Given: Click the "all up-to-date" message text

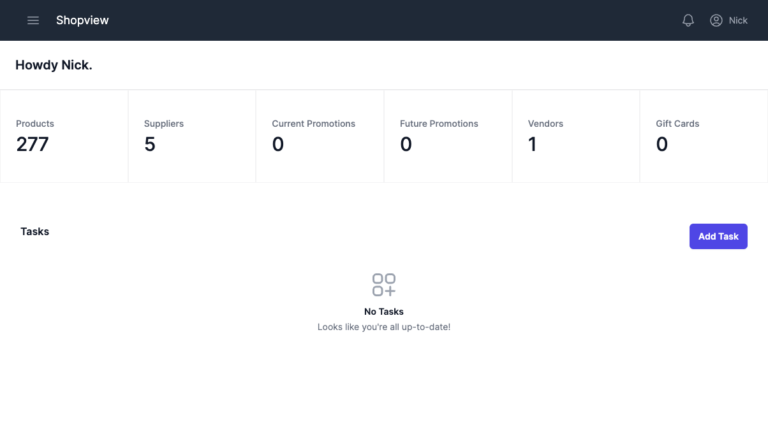Looking at the screenshot, I should coord(384,327).
